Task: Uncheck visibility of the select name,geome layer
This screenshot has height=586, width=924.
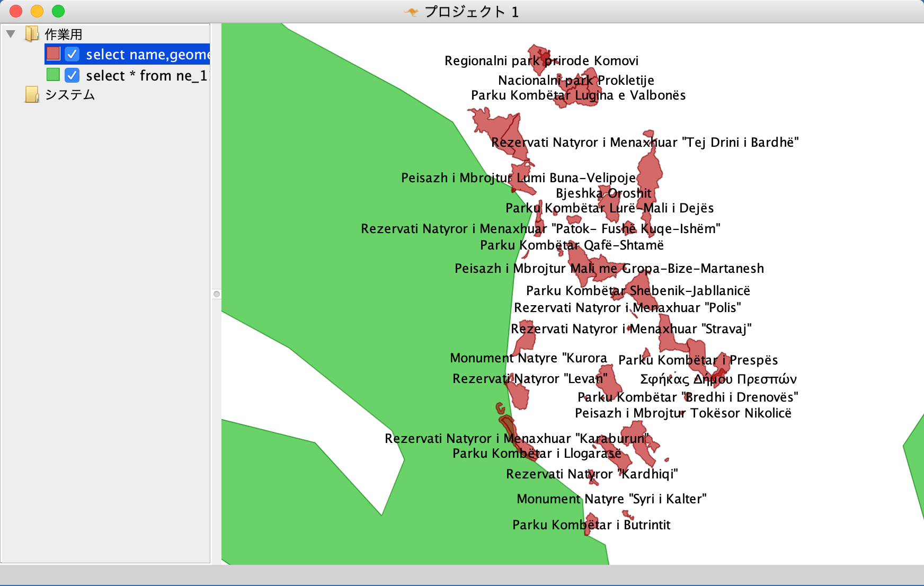Action: pyautogui.click(x=72, y=54)
